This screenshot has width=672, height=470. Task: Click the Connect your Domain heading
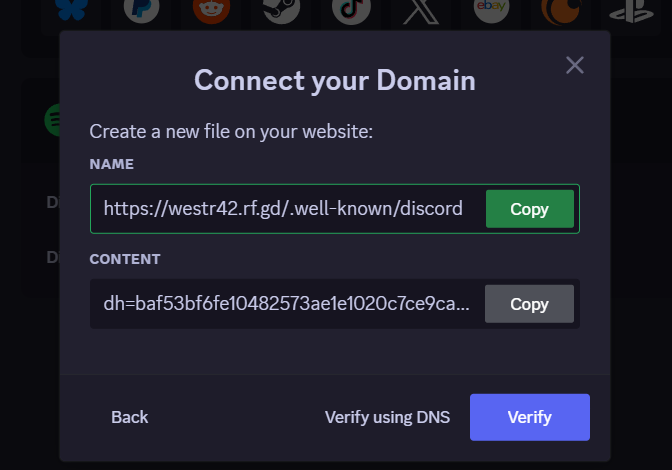[x=335, y=81]
